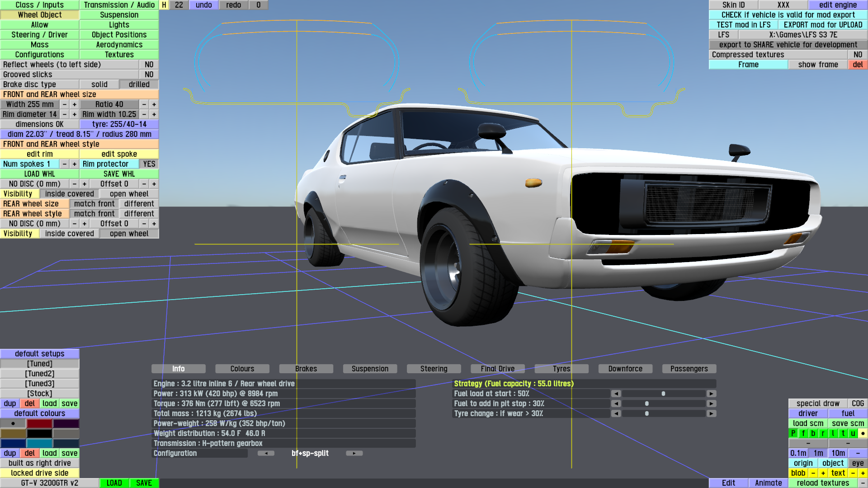The image size is (868, 488).
Task: Click left arrow for Tyre change wear
Action: 616,413
